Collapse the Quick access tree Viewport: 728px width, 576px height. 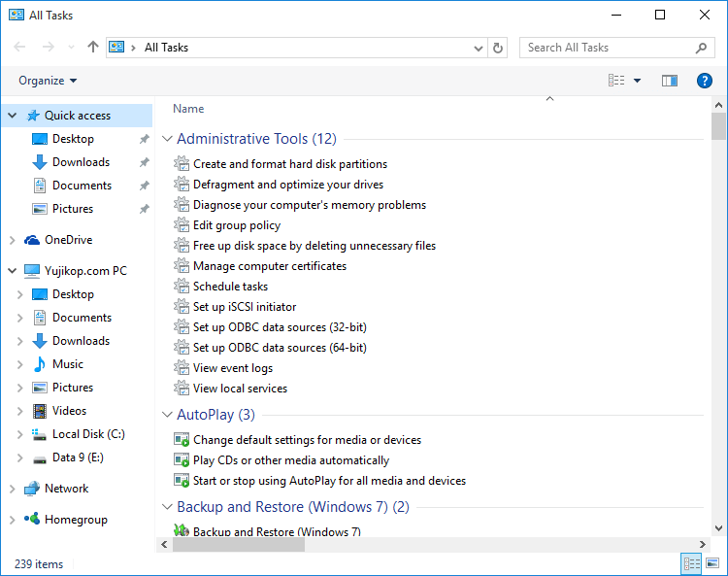(x=13, y=116)
